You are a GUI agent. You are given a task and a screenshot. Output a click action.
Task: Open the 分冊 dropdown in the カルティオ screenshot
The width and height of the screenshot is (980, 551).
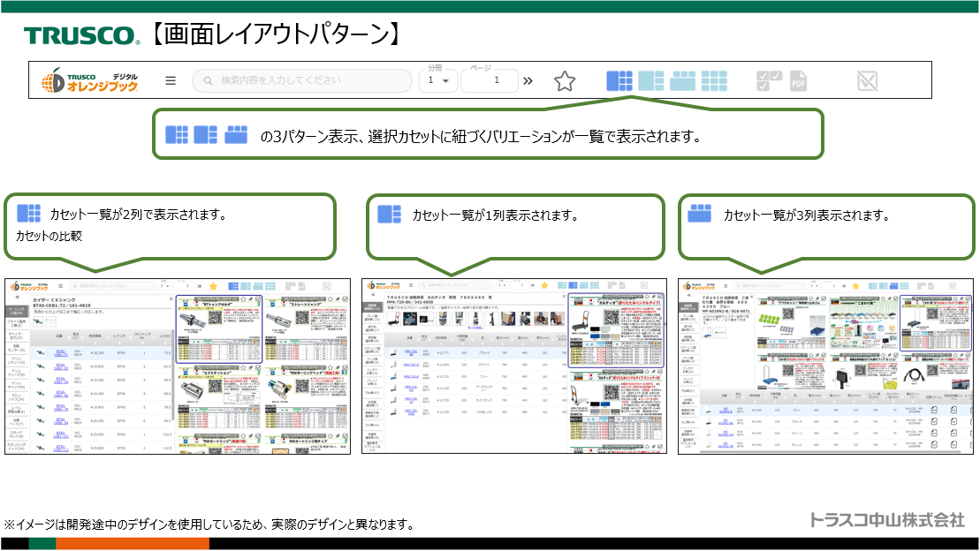503,285
